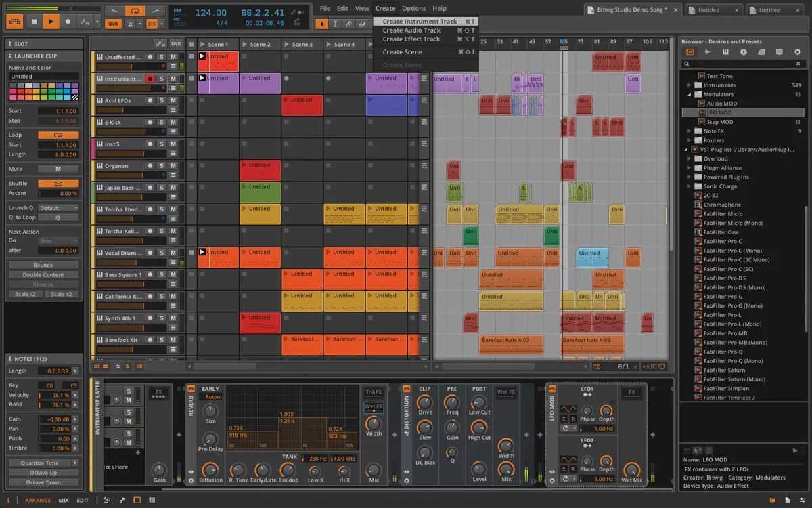Mute the E-Kick track
This screenshot has width=812, height=508.
pos(173,122)
